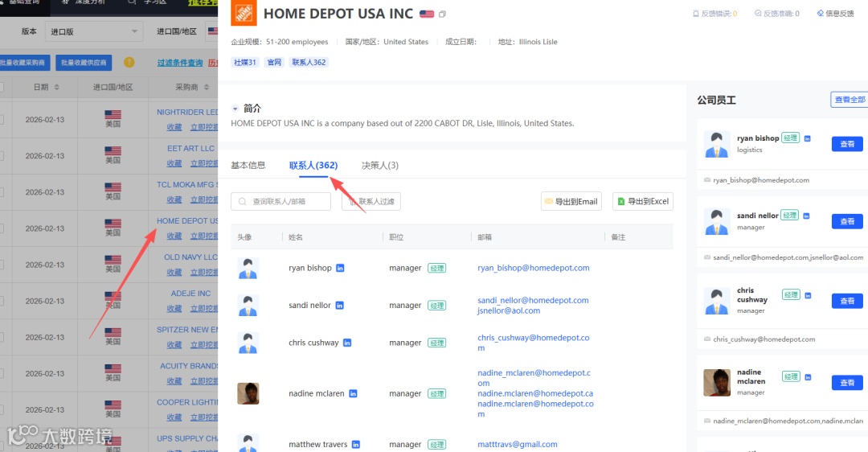Click the 联系人362 tag
The width and height of the screenshot is (868, 452).
pyautogui.click(x=309, y=63)
